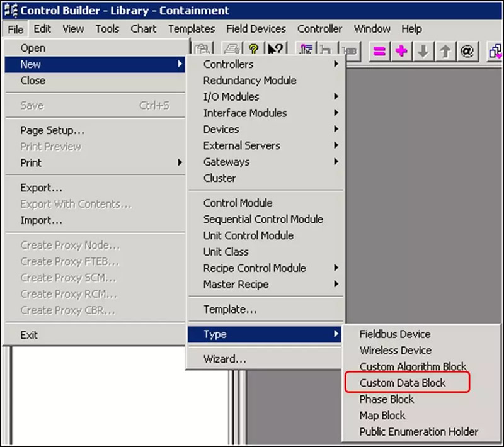Choose Custom Data Block type
504x447 pixels.
click(x=421, y=383)
